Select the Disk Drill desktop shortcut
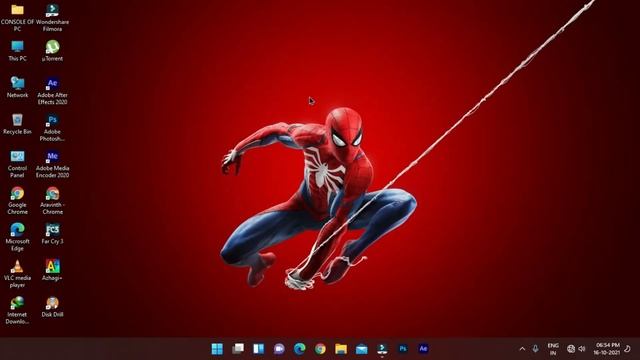This screenshot has height=360, width=640. click(x=52, y=307)
